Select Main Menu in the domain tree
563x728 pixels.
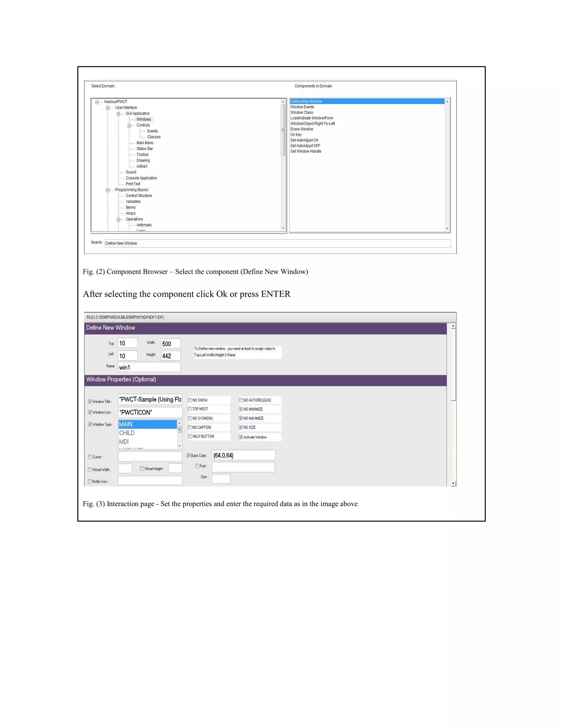click(x=145, y=143)
